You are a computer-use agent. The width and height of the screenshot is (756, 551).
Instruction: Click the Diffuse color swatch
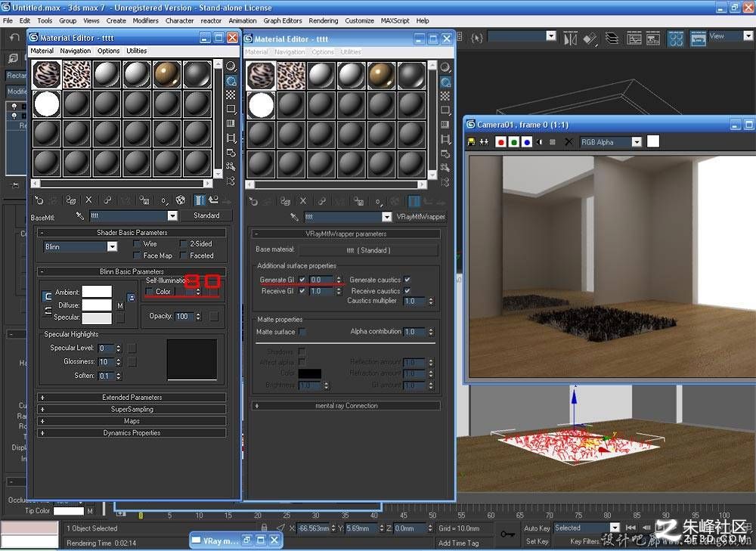coord(97,305)
